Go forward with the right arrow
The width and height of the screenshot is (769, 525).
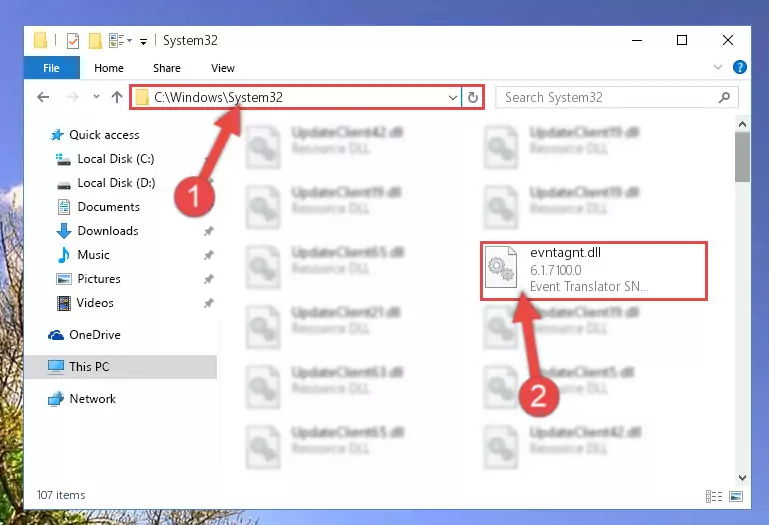[72, 97]
